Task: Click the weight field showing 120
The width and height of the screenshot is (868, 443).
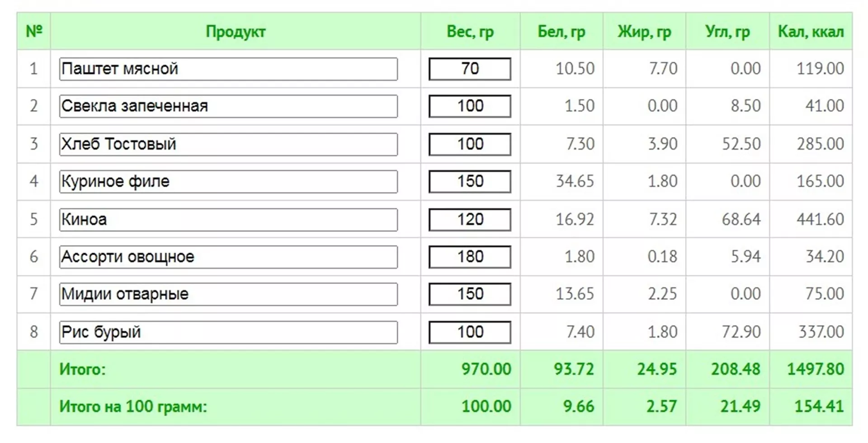Action: [x=470, y=219]
